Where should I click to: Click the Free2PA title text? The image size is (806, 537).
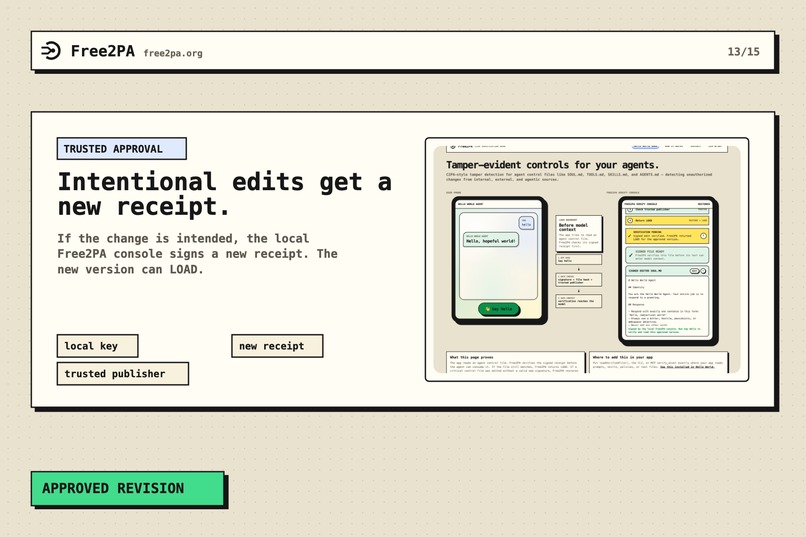coord(103,51)
